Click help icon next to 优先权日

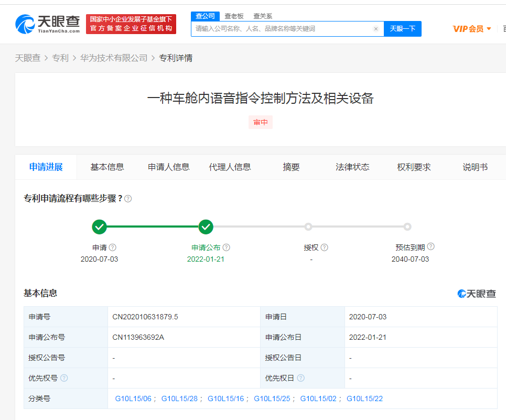(x=301, y=378)
